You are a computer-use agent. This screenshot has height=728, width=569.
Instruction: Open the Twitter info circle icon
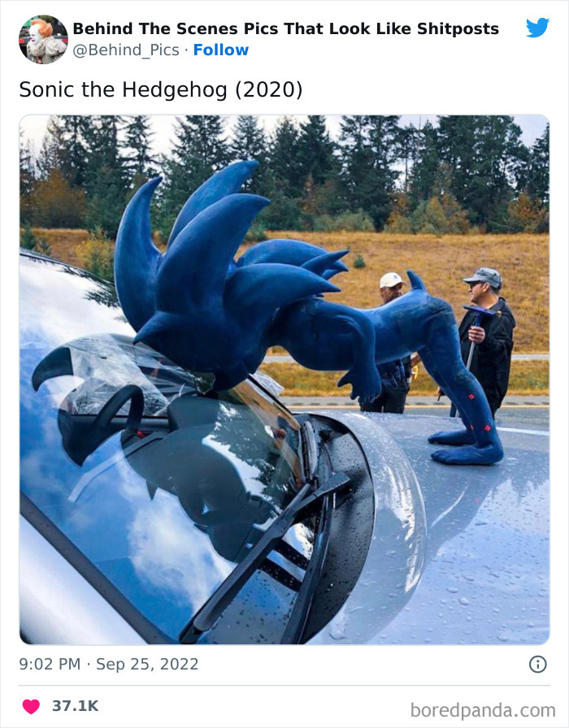[x=538, y=665]
